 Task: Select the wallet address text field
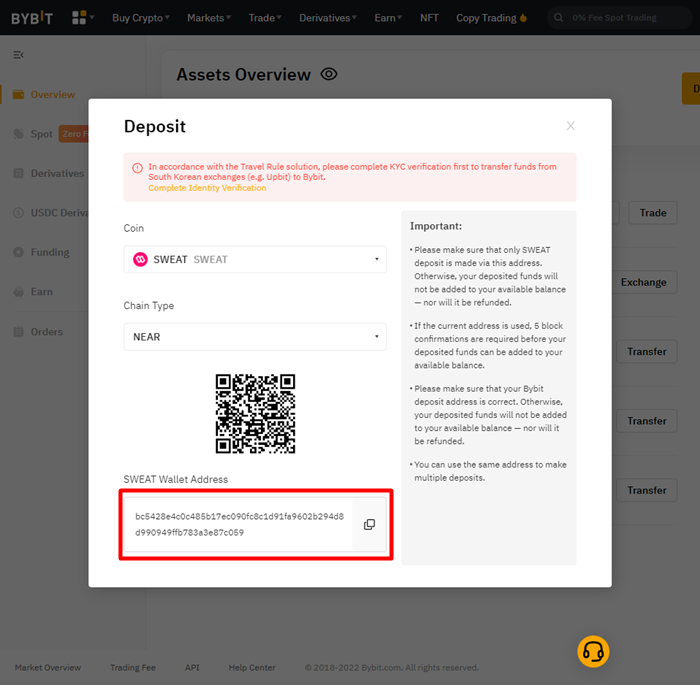click(x=239, y=524)
